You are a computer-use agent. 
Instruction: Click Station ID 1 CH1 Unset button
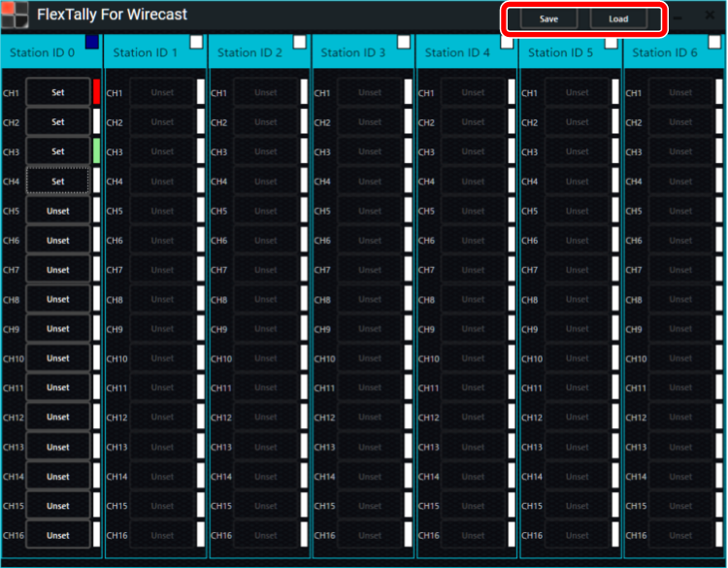[x=162, y=93]
